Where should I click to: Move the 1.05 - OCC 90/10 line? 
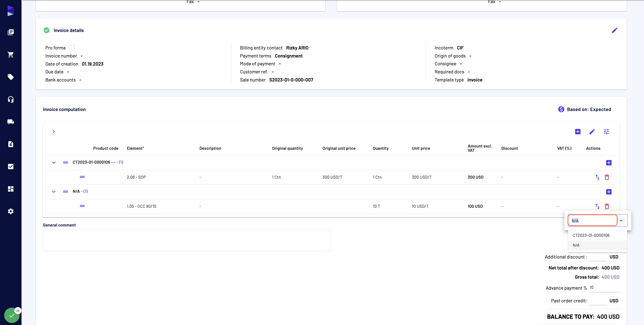pyautogui.click(x=597, y=206)
